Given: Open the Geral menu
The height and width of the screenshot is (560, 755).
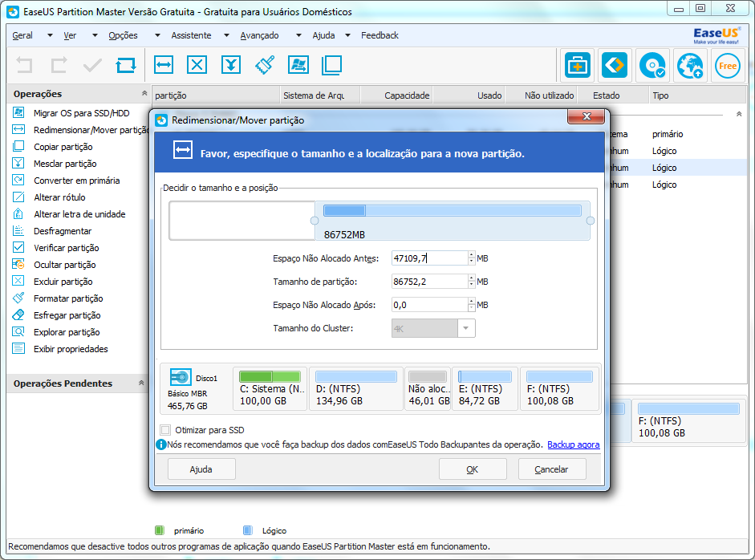Looking at the screenshot, I should (x=22, y=35).
